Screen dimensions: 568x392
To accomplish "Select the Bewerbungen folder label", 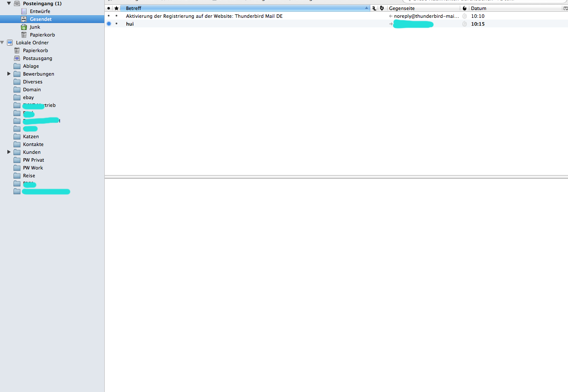I will pyautogui.click(x=39, y=74).
